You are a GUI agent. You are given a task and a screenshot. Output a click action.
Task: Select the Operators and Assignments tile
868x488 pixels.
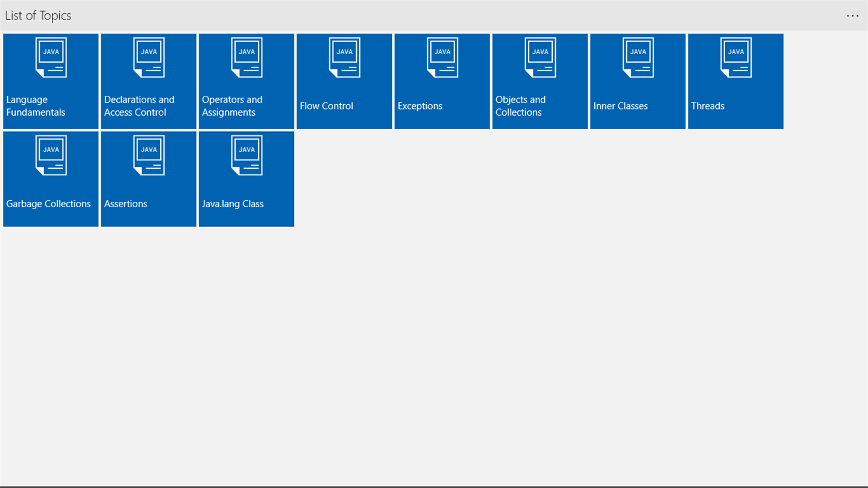(247, 81)
